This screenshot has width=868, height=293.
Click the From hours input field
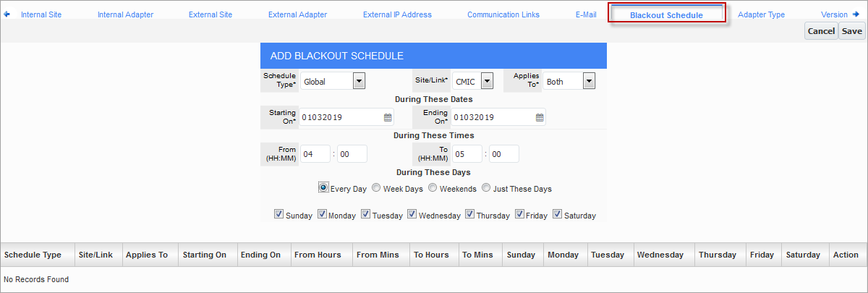pos(315,154)
